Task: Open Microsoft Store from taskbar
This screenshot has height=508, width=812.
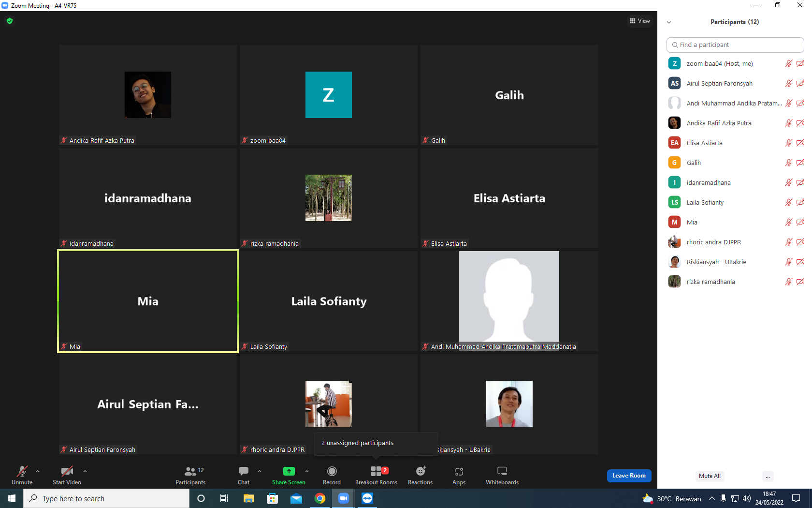Action: coord(273,498)
